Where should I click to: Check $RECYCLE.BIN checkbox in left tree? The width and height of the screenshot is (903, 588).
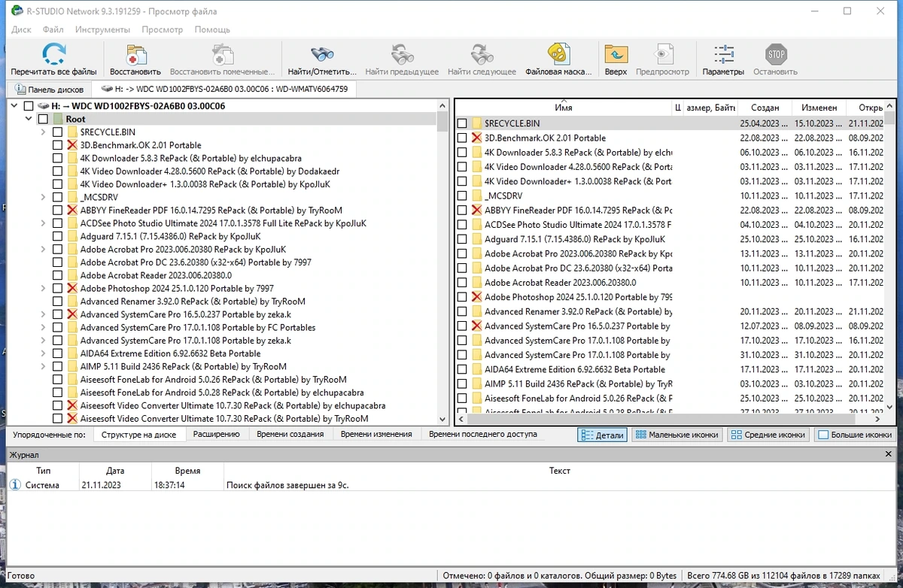tap(57, 132)
